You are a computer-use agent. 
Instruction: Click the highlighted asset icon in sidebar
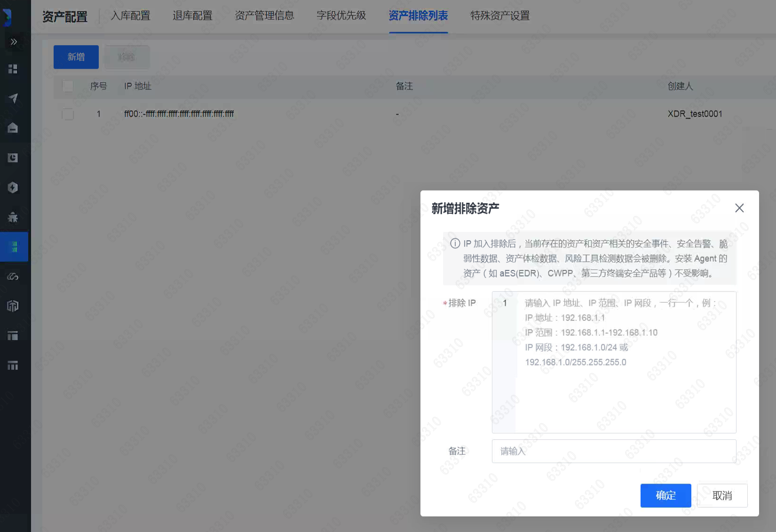pos(14,246)
